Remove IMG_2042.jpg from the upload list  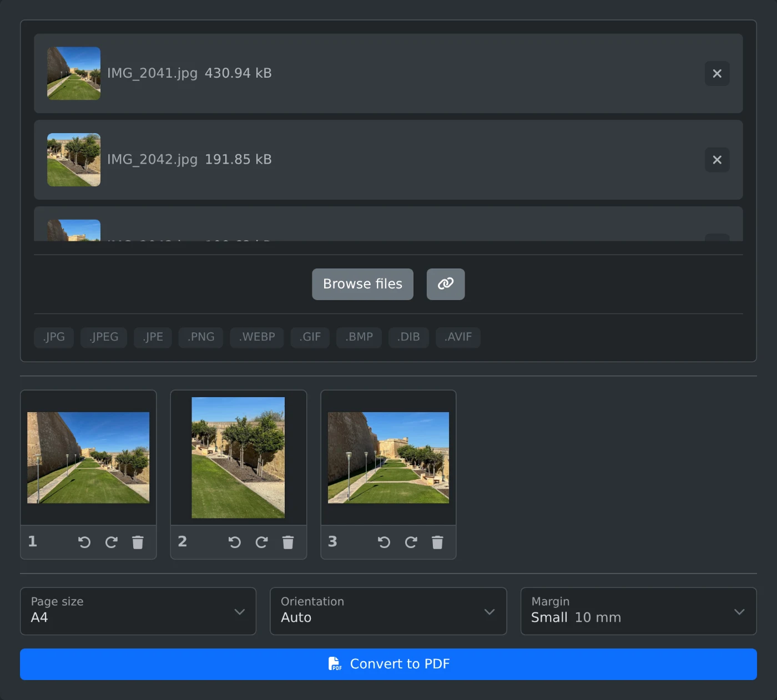[717, 160]
